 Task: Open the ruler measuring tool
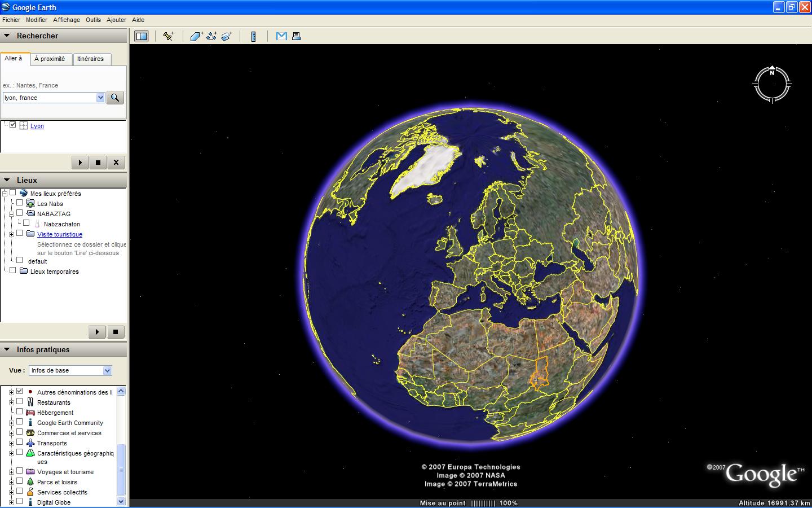(254, 36)
